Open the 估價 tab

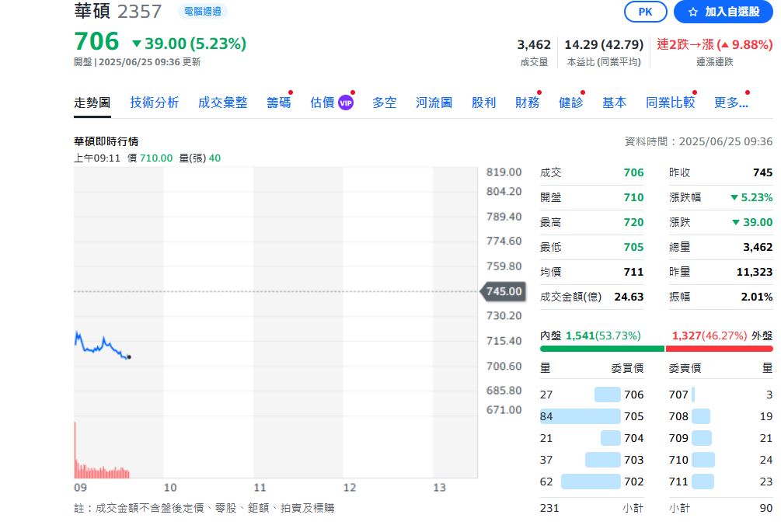(x=323, y=103)
